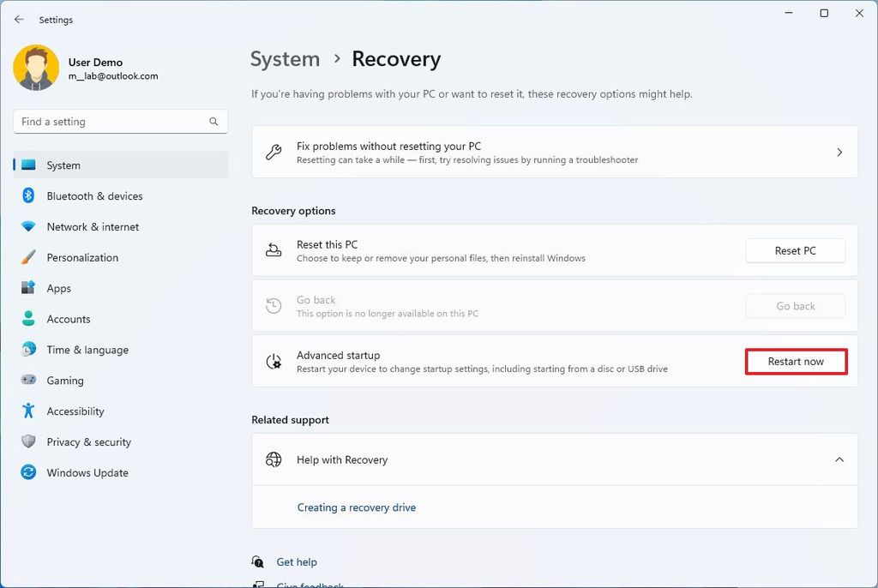Click the search magnifier icon
Image resolution: width=878 pixels, height=588 pixels.
coord(213,122)
